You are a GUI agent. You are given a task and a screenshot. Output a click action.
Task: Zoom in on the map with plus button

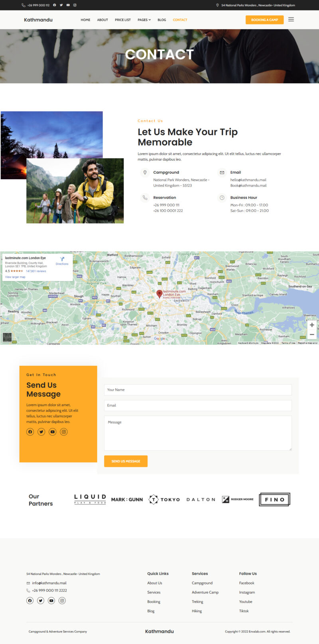coord(312,325)
